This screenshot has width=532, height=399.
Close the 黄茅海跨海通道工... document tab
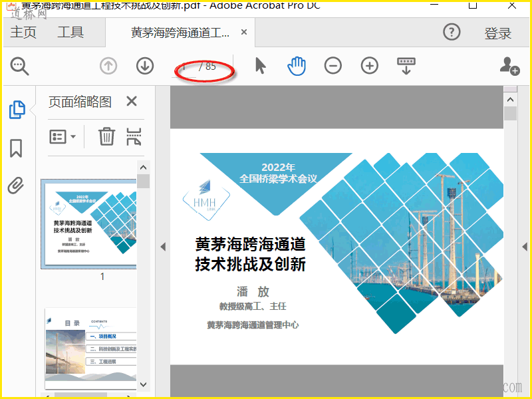pos(243,32)
